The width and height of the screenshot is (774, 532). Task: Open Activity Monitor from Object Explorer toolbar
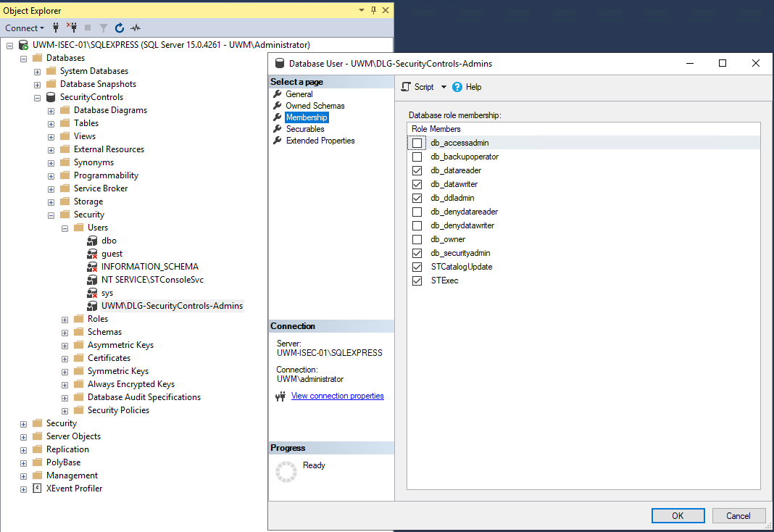point(135,28)
